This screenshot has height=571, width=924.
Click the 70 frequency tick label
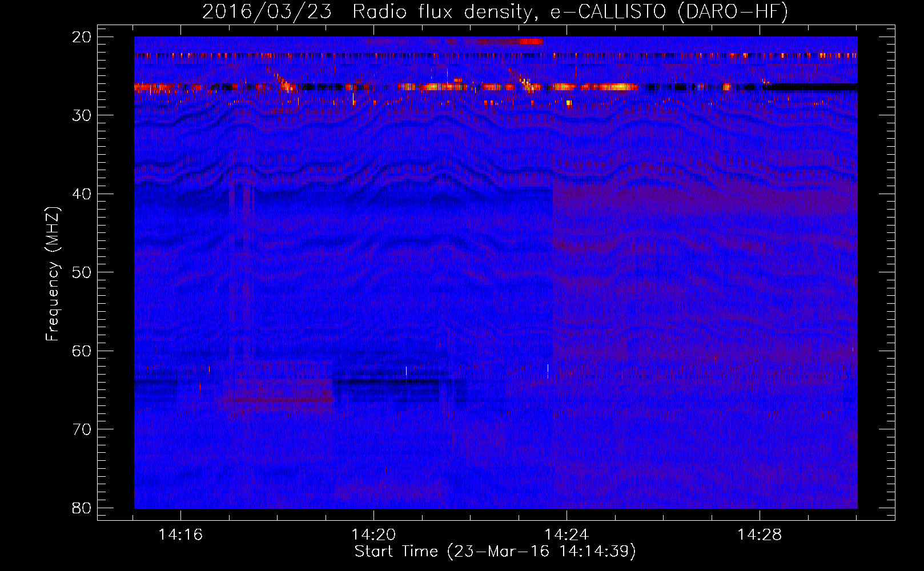[x=82, y=429]
